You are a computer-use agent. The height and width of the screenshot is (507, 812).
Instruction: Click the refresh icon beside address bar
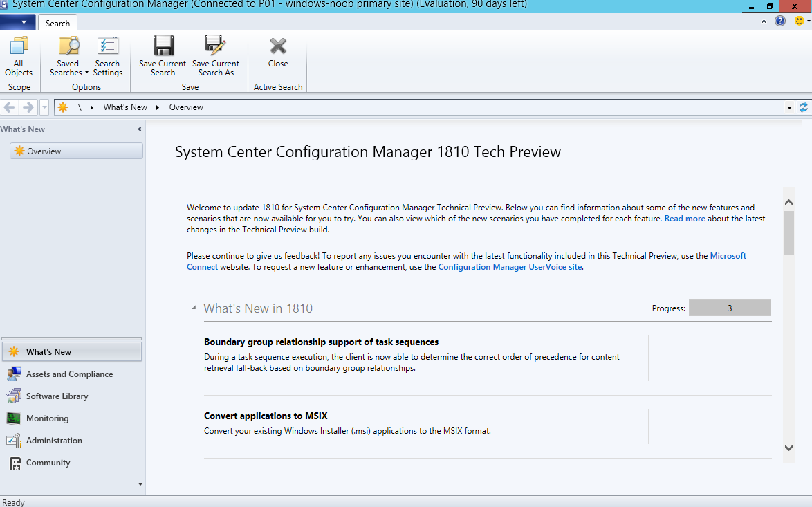pos(803,107)
